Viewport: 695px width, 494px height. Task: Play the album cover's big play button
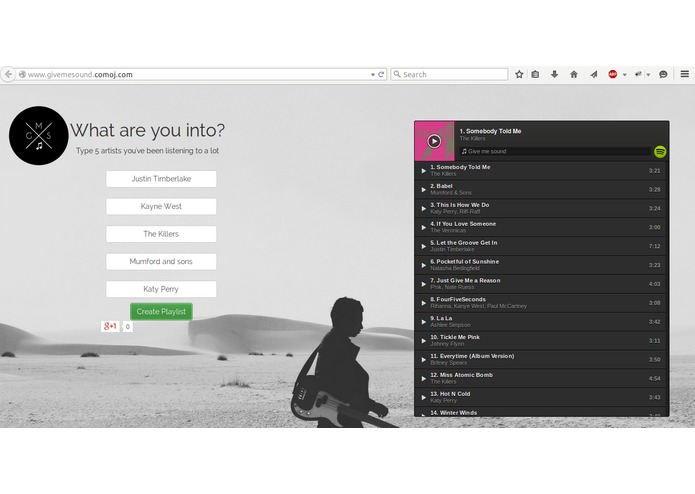[434, 141]
